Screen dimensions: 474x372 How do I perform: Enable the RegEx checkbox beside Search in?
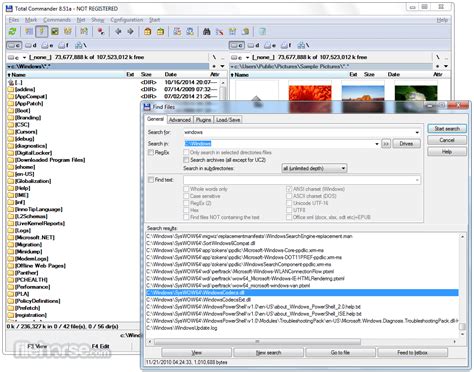(x=151, y=152)
